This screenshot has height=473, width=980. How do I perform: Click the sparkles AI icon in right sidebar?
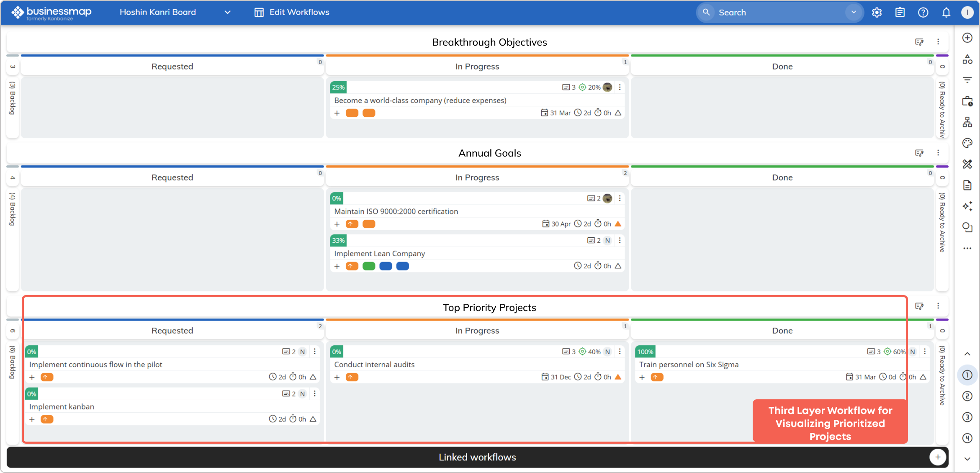[967, 206]
